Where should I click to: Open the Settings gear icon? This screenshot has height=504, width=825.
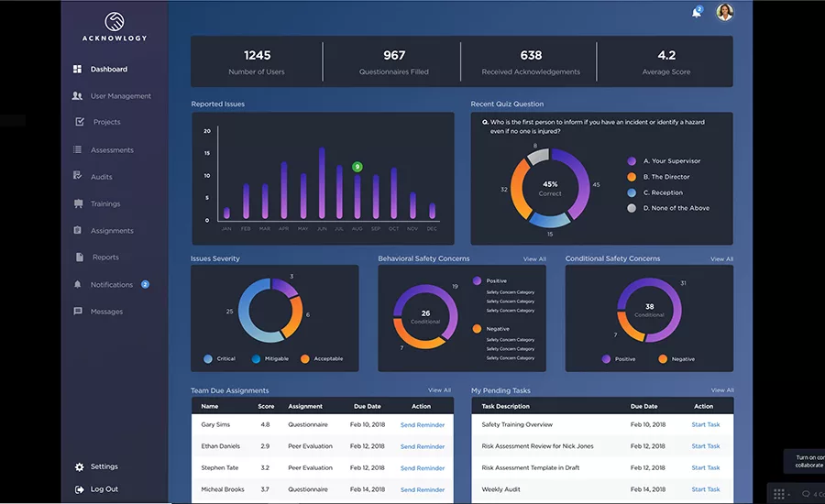click(x=79, y=466)
